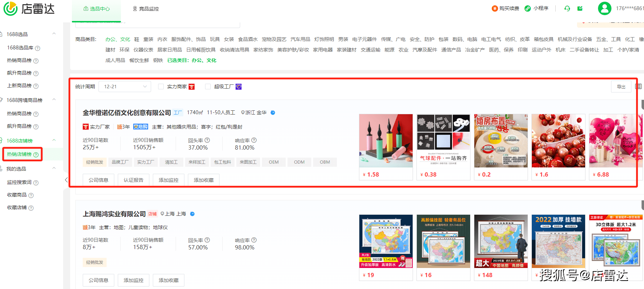The width and height of the screenshot is (644, 289).
Task: Click the 品牌工厂 tag
Action: click(120, 162)
